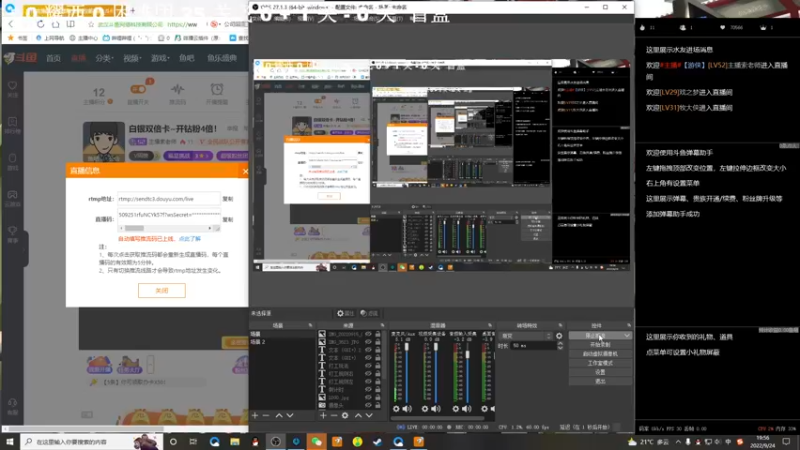Remove the selected source with the minus icon
800x450 pixels.
334,415
